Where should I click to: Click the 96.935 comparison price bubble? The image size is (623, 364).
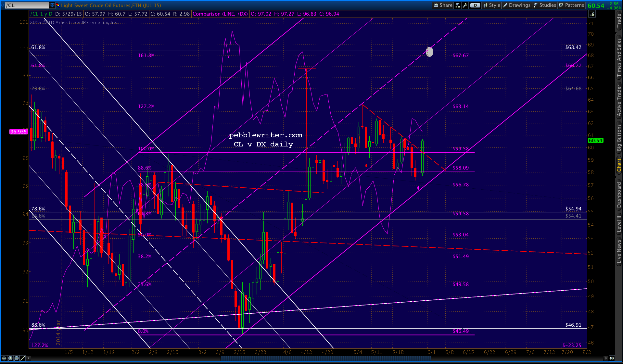coord(19,132)
